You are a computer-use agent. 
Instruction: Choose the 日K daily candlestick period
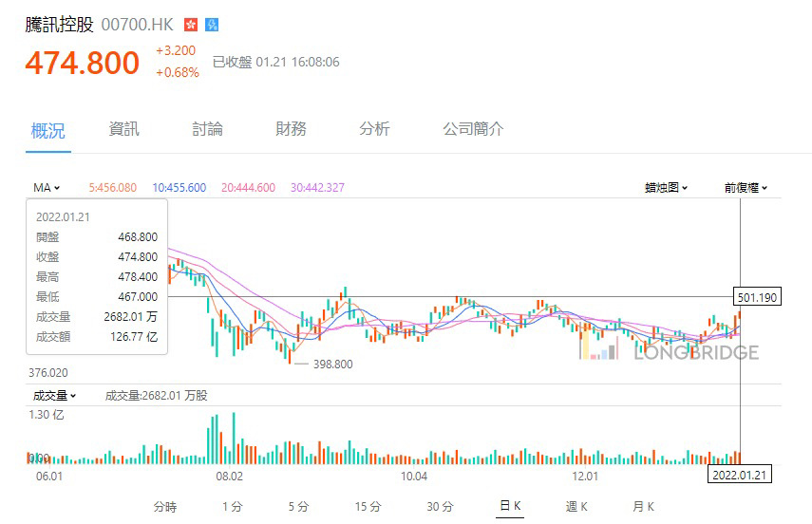click(510, 507)
